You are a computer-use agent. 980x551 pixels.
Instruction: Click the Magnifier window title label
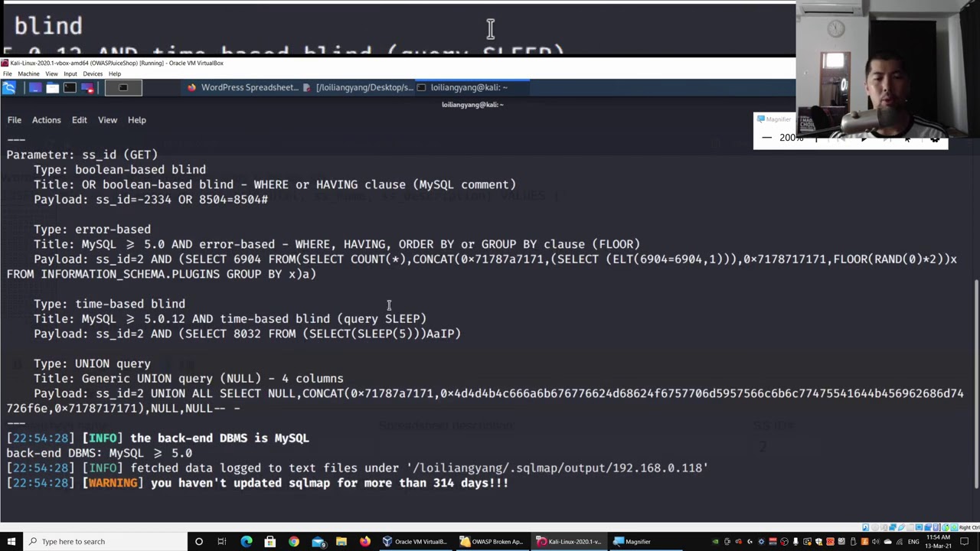pyautogui.click(x=779, y=119)
